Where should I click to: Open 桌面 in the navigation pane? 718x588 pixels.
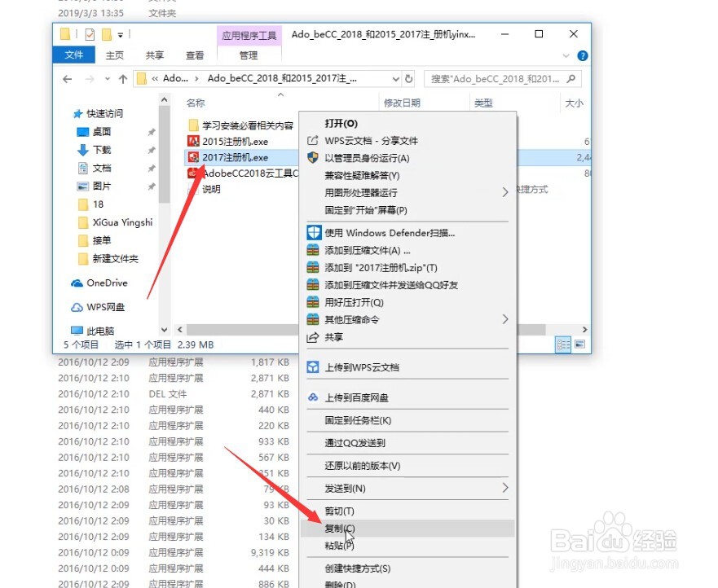(x=102, y=132)
